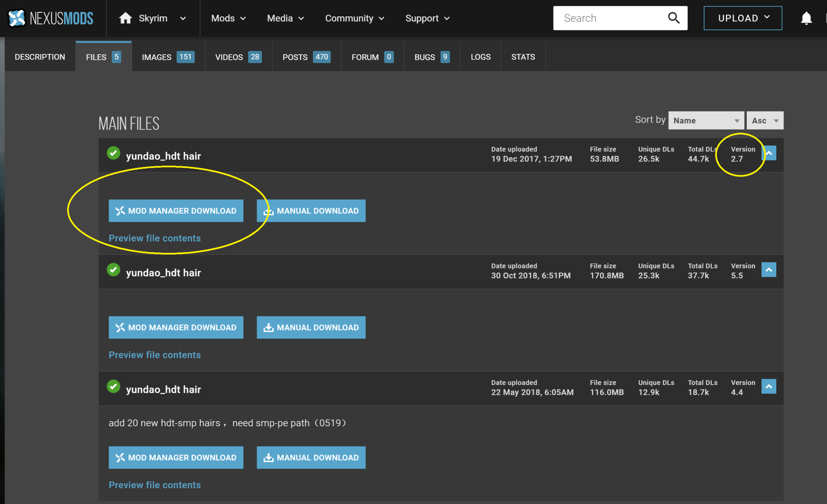Click the 30 Oct 2018, 6:51PM upload date
The height and width of the screenshot is (504, 827).
point(531,275)
